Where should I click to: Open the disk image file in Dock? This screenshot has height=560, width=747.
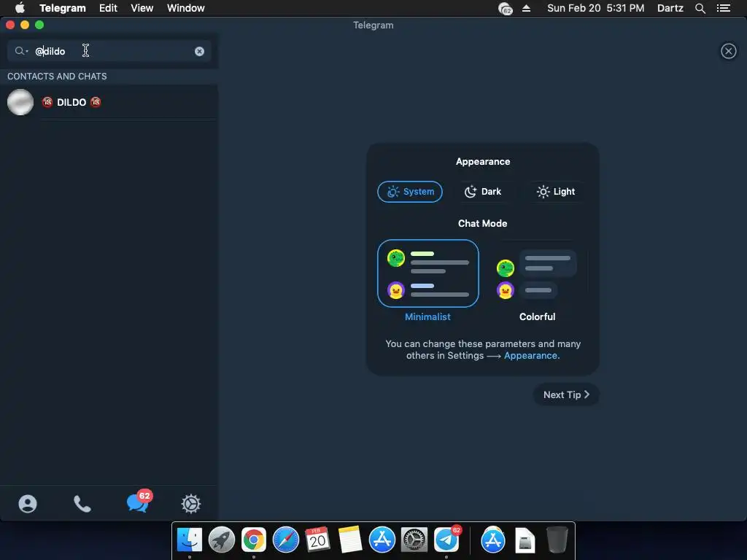coord(525,540)
